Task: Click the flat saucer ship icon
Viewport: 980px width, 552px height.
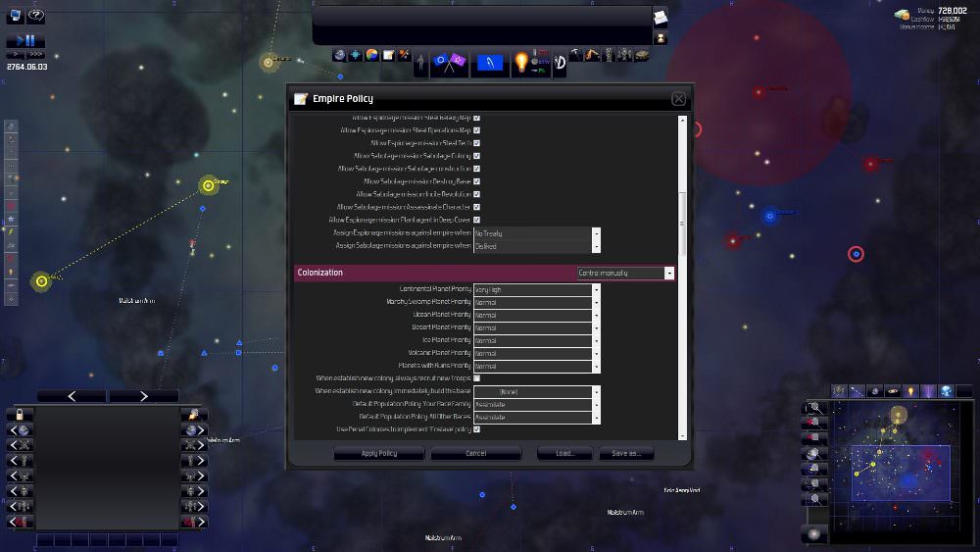Action: 641,56
